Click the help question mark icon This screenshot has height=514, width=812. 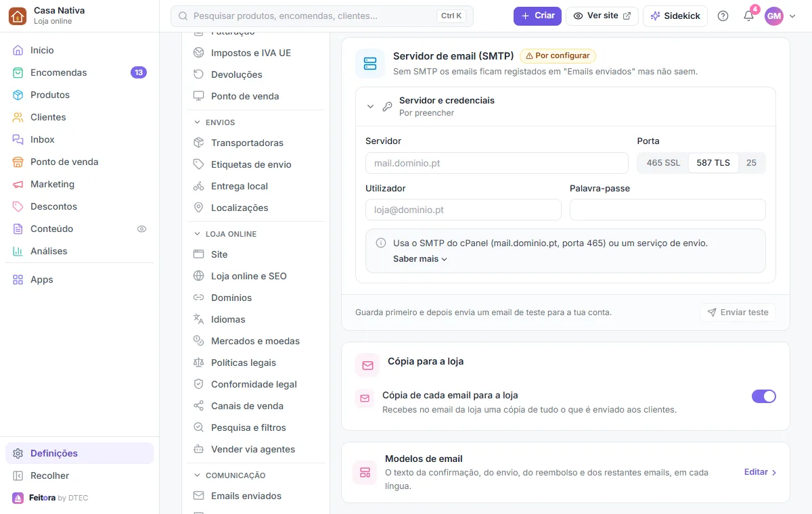pyautogui.click(x=723, y=16)
